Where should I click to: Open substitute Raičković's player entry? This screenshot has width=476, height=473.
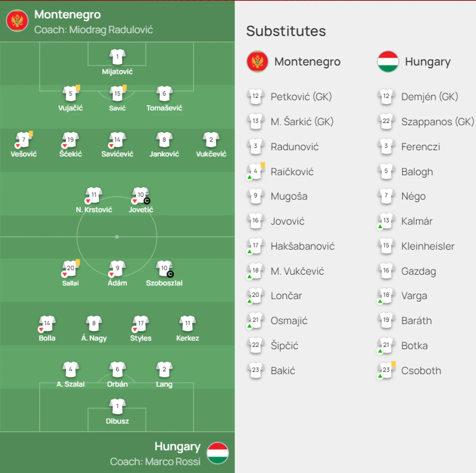tap(292, 172)
